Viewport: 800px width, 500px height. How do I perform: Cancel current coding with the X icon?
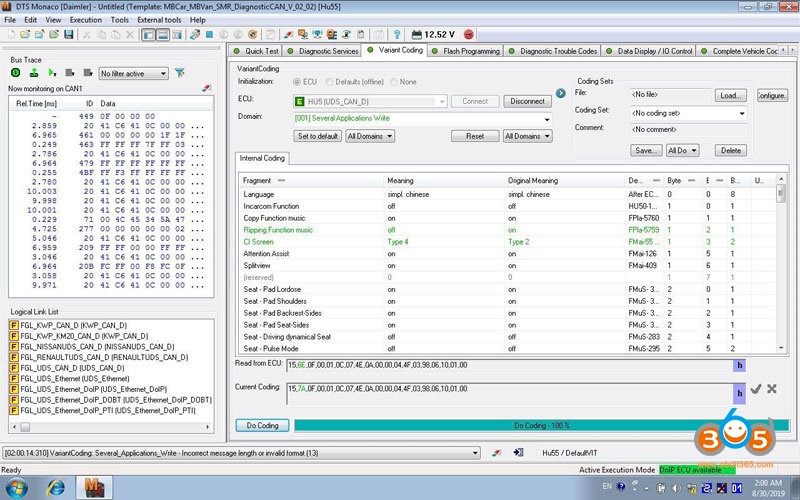[x=772, y=388]
